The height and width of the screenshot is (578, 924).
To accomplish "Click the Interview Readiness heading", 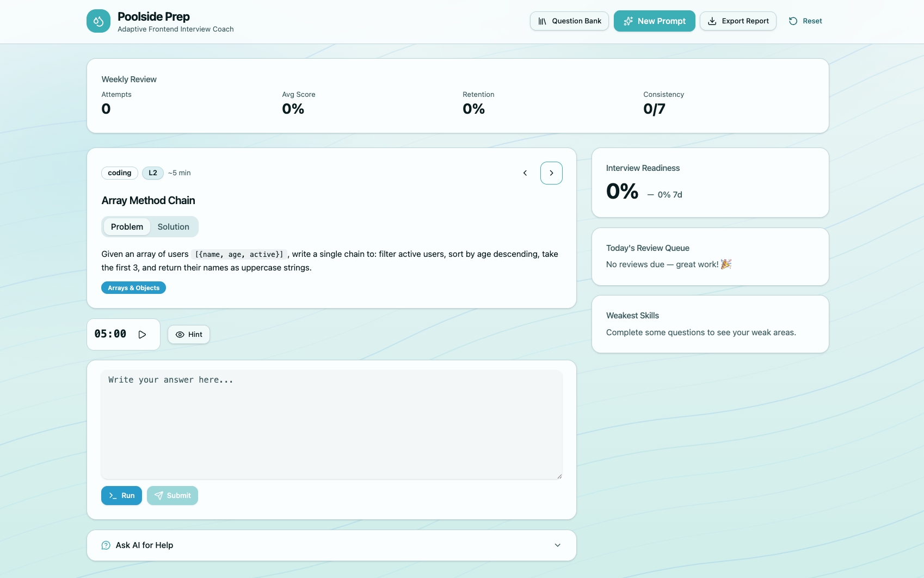I will click(x=643, y=168).
